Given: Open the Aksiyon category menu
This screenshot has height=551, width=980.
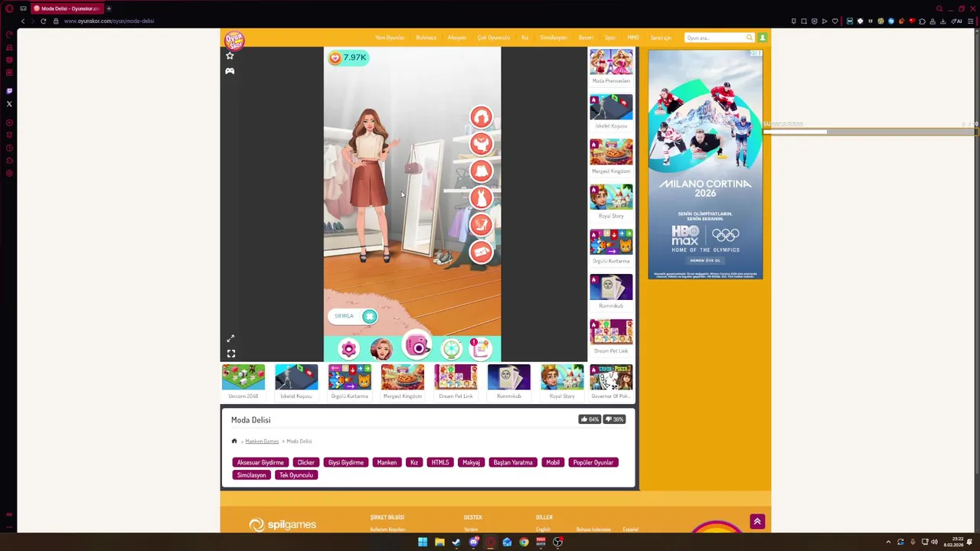Looking at the screenshot, I should tap(457, 37).
